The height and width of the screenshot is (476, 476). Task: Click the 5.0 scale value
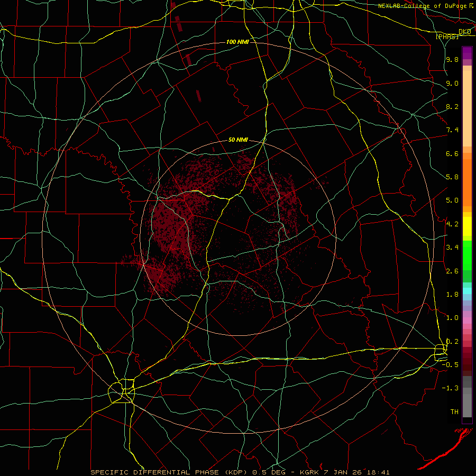pos(452,200)
